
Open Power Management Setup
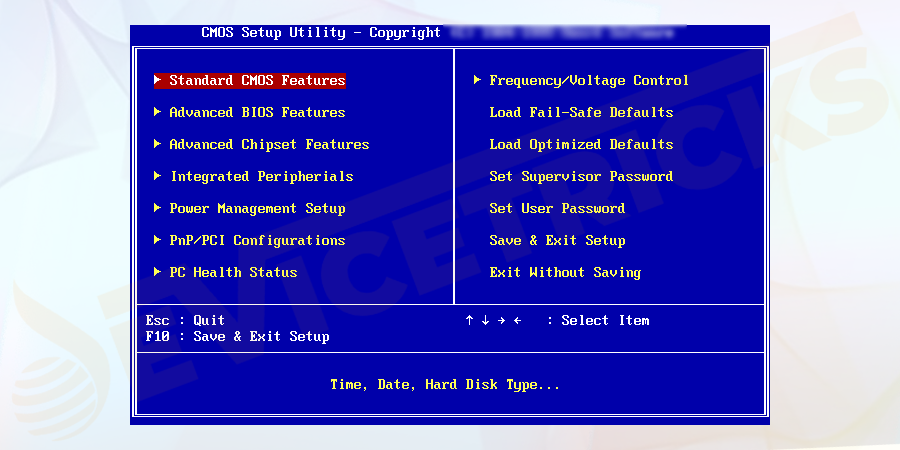pyautogui.click(x=257, y=208)
